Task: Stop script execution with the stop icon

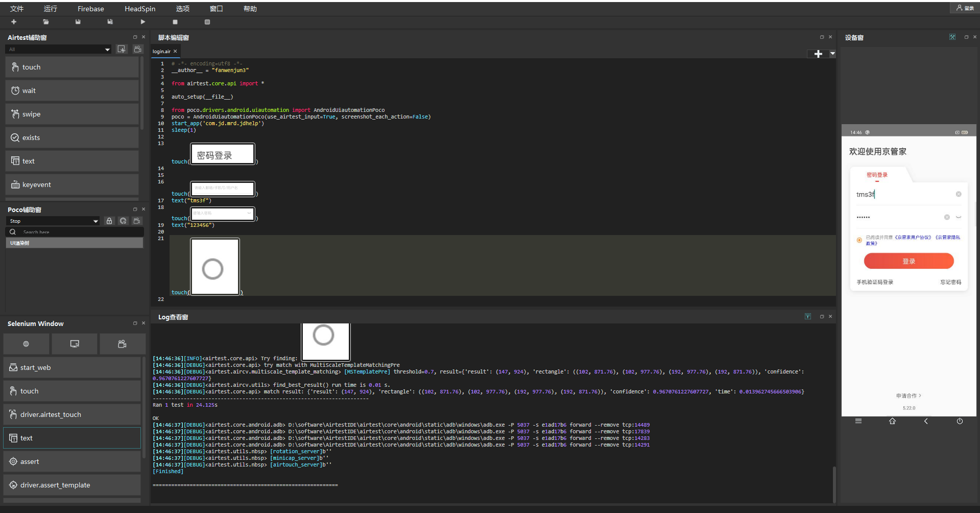Action: coord(175,22)
